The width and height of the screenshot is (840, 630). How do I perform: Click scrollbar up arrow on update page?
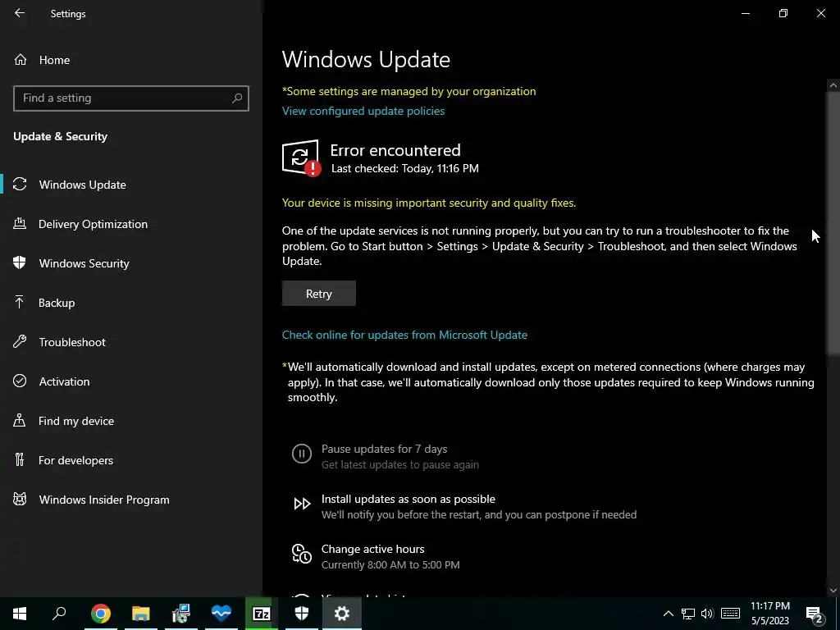click(833, 85)
